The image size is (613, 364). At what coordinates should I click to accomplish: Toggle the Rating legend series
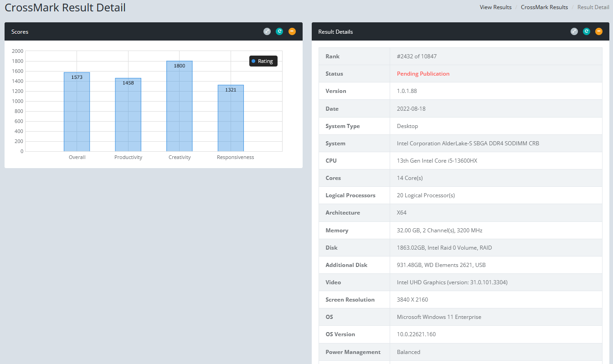pos(263,61)
